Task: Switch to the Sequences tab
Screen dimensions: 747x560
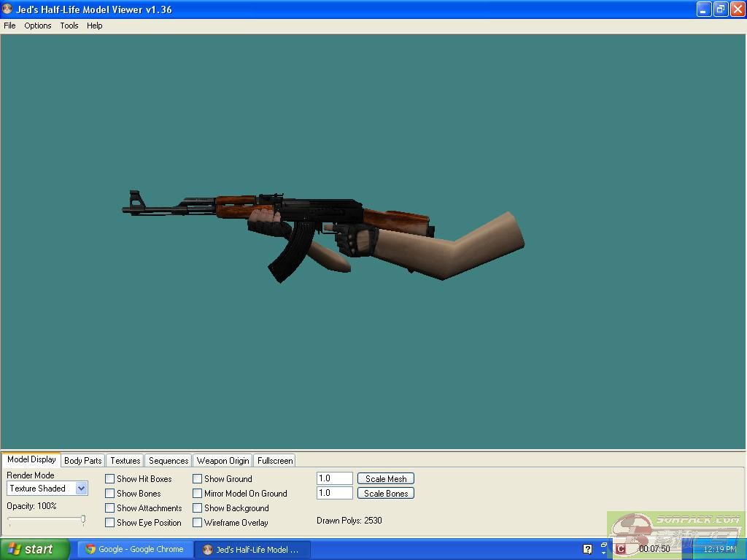Action: click(x=169, y=461)
